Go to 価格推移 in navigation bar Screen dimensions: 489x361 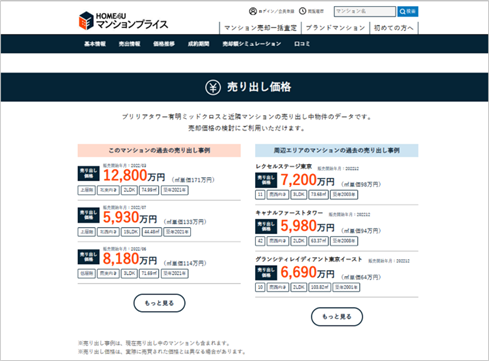(x=164, y=44)
